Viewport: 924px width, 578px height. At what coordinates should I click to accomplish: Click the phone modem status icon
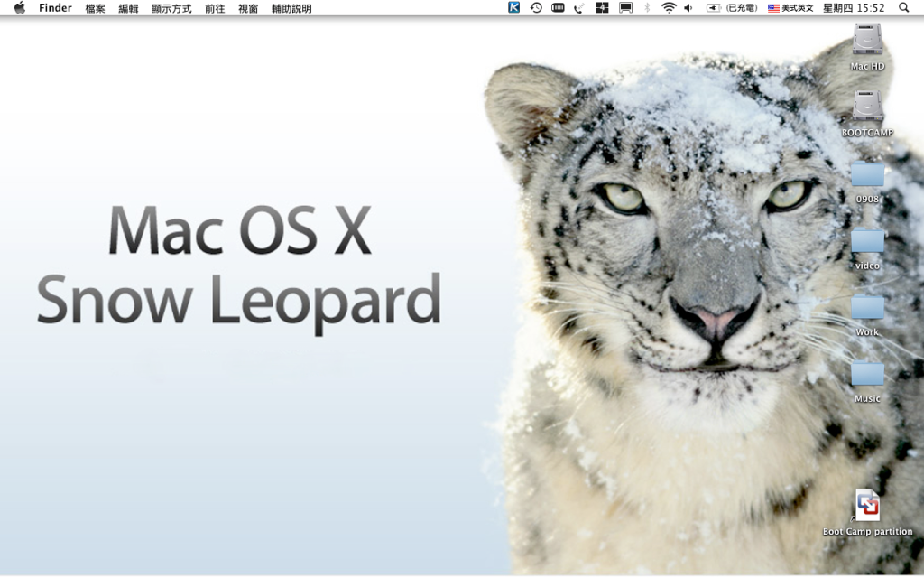pos(579,7)
